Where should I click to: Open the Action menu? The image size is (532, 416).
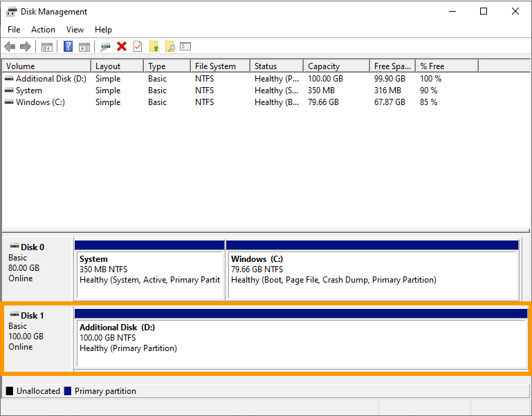tap(43, 30)
